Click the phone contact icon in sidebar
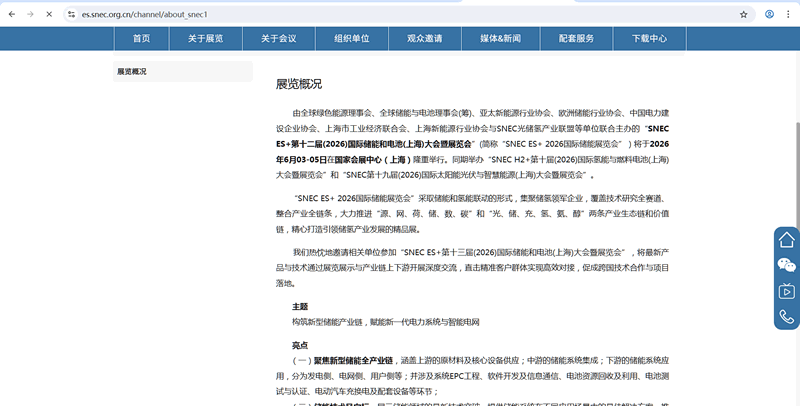The height and width of the screenshot is (406, 800). point(787,317)
